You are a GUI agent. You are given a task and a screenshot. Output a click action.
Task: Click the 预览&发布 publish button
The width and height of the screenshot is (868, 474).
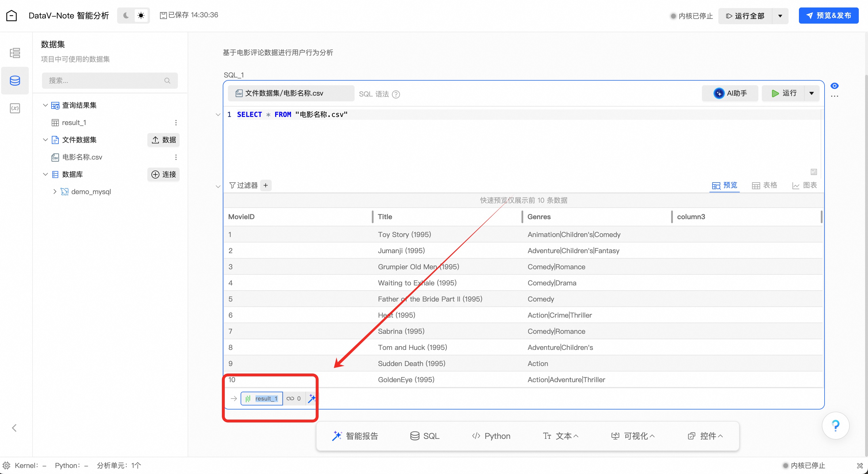click(x=828, y=16)
